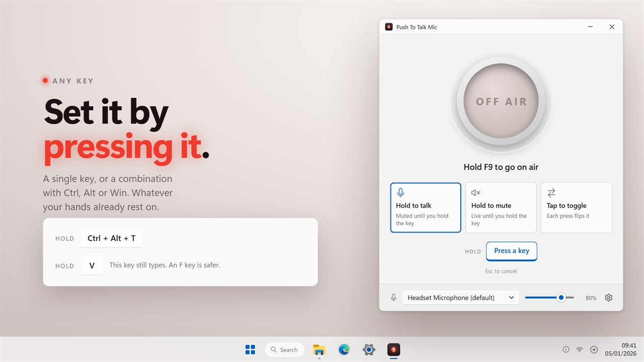
Task: Close the Push To Talk Mic window
Action: tap(612, 27)
